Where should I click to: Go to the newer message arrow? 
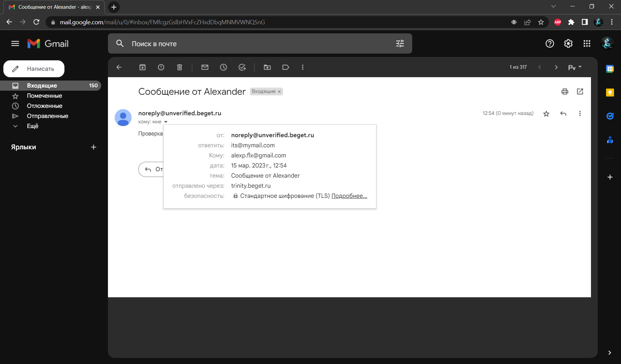tap(539, 67)
